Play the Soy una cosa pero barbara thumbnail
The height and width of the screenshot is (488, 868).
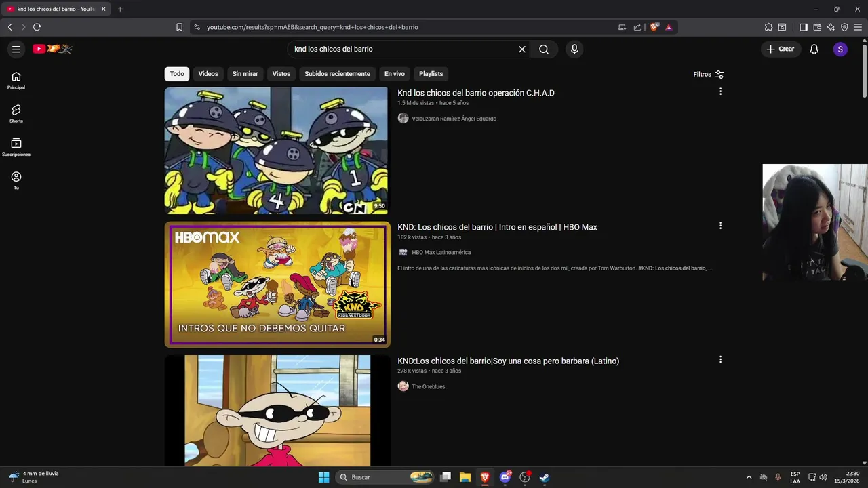[x=277, y=410]
